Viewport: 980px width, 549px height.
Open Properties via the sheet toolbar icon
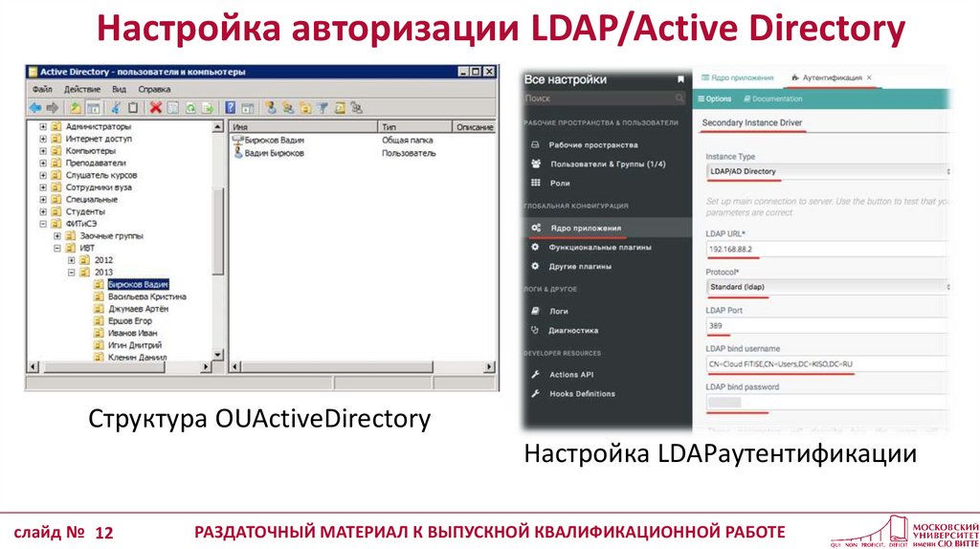pos(173,108)
